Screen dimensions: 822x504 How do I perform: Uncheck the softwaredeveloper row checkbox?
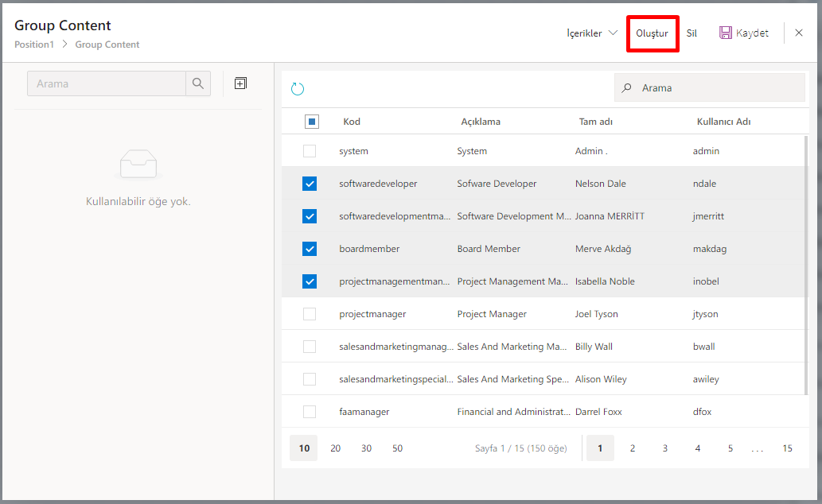click(310, 184)
